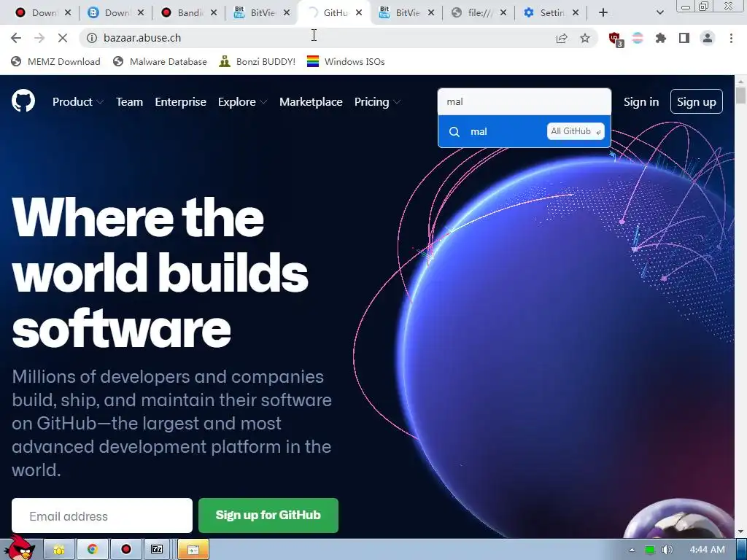The height and width of the screenshot is (560, 747).
Task: Open Bandicam recorder taskbar icon
Action: 125,550
